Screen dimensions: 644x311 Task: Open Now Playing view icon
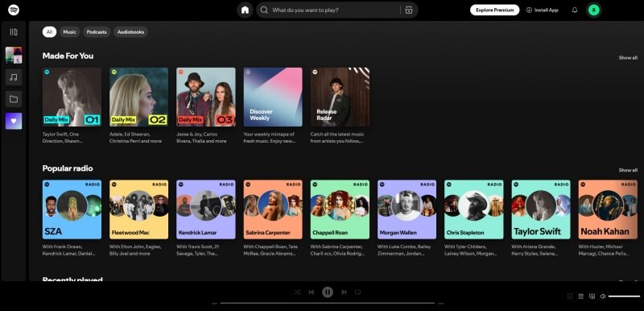(570, 296)
